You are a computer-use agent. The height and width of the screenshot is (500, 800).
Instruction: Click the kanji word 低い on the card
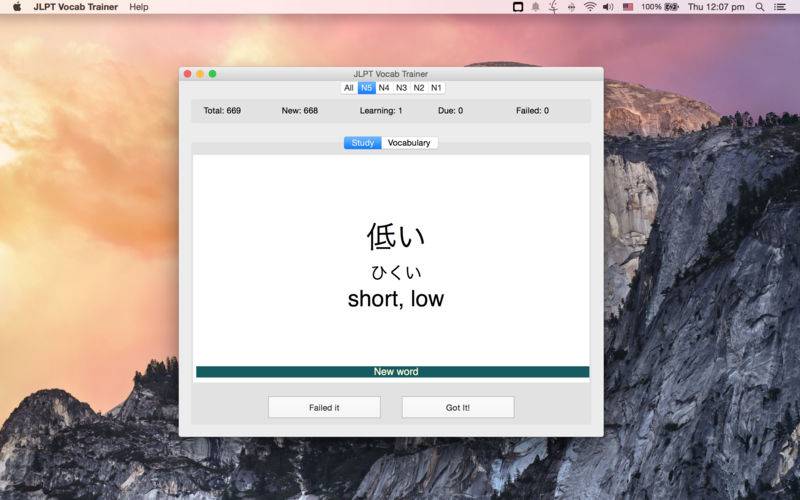[396, 237]
